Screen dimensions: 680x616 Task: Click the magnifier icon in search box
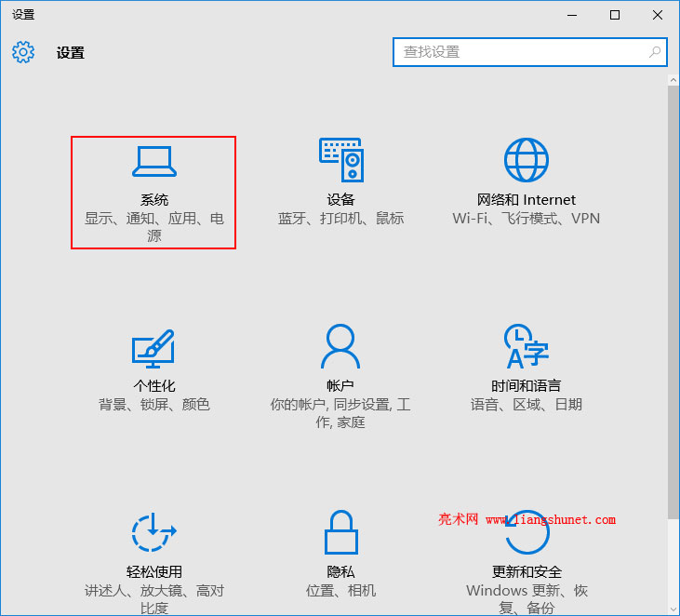pyautogui.click(x=654, y=52)
